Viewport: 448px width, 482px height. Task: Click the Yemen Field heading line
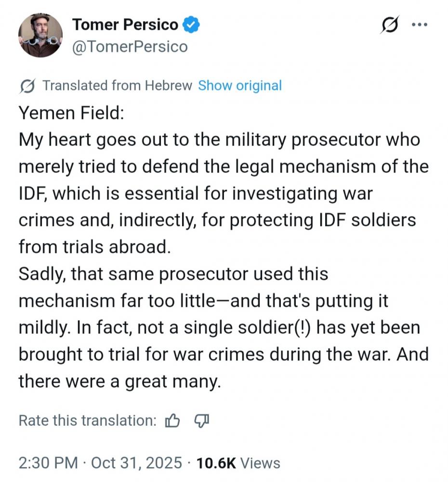[72, 113]
